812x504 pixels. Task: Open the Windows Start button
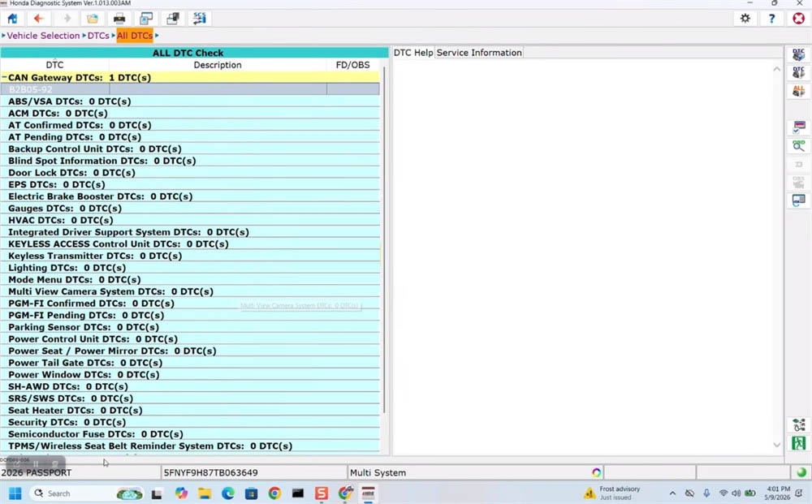(x=15, y=493)
